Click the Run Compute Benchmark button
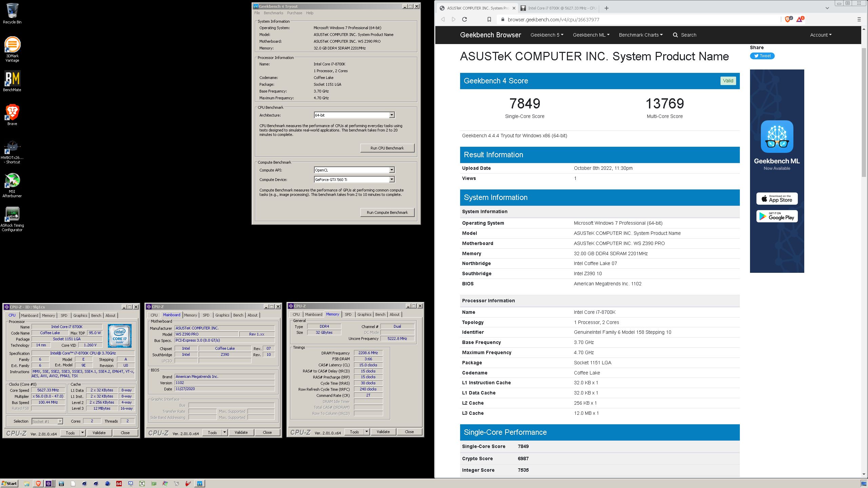Screen dimensions: 868x488 [x=387, y=212]
